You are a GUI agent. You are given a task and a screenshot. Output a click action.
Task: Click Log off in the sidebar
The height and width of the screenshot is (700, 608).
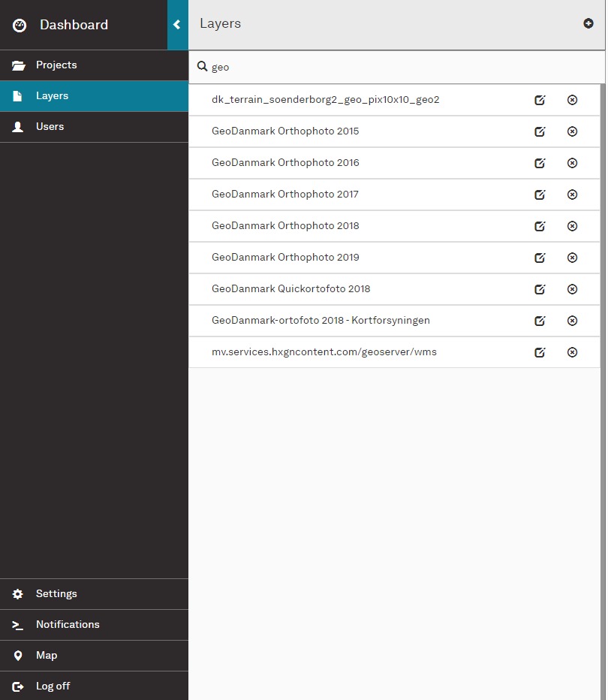(53, 686)
